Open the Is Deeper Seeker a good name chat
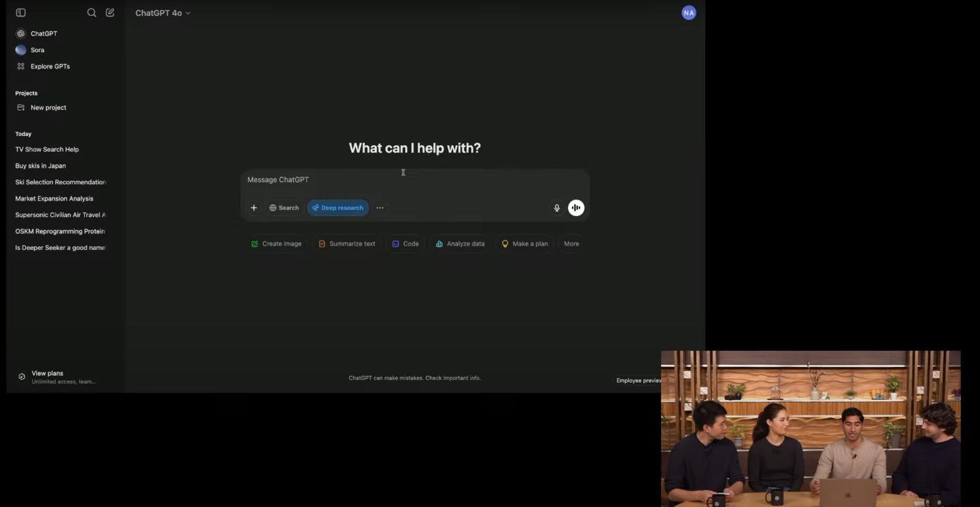 tap(61, 248)
